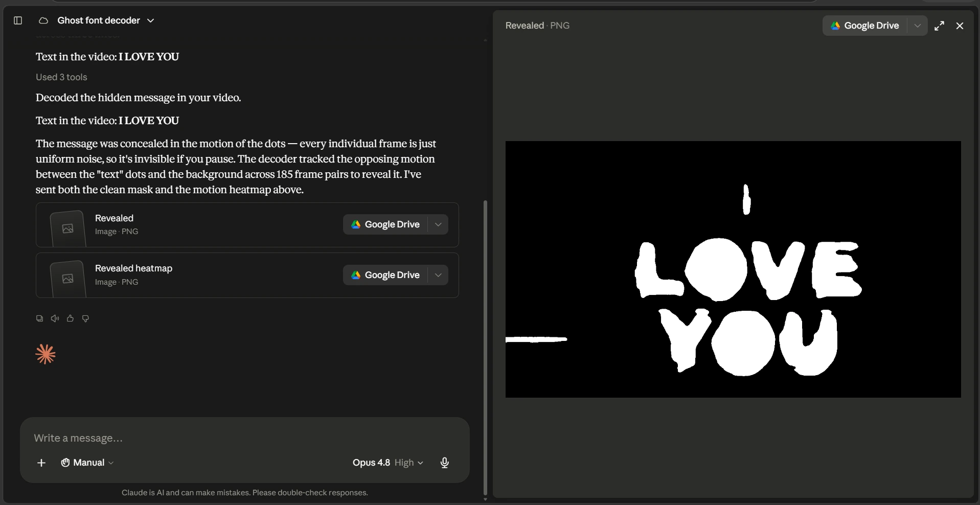
Task: Toggle the sidebar panel icon
Action: pos(18,20)
